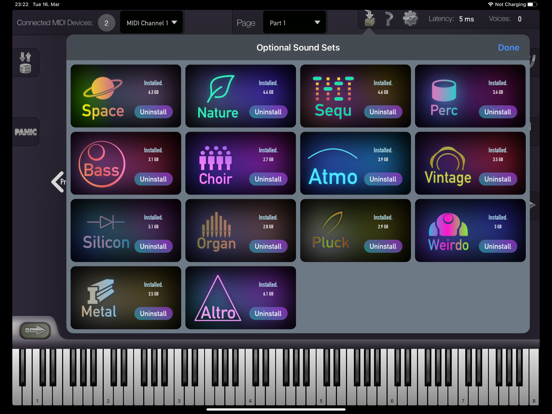
Task: Click the database transfer arrows icon
Action: point(25,62)
